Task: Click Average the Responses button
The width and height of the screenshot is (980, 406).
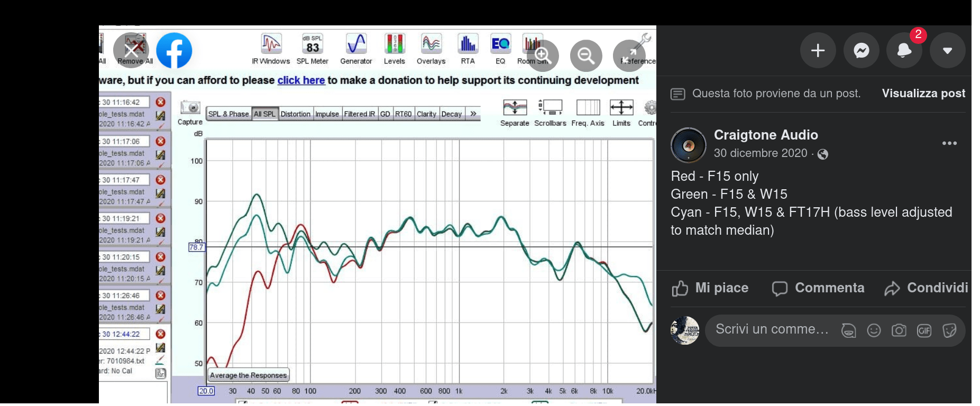Action: pos(249,375)
